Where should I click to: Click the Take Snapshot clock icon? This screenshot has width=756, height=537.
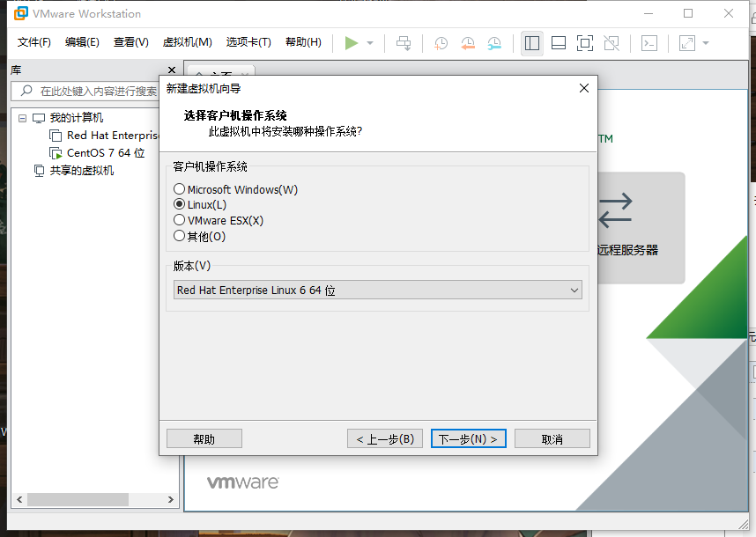tap(441, 43)
